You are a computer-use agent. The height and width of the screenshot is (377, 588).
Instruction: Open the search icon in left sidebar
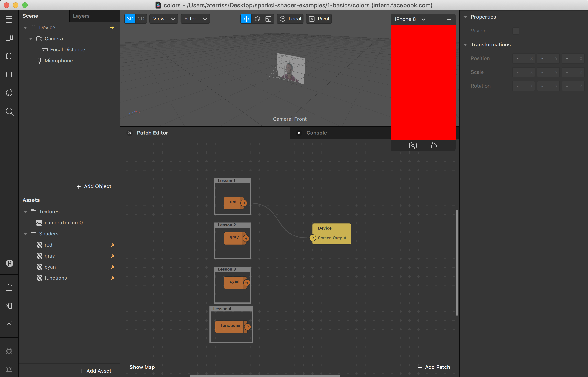[x=9, y=111]
